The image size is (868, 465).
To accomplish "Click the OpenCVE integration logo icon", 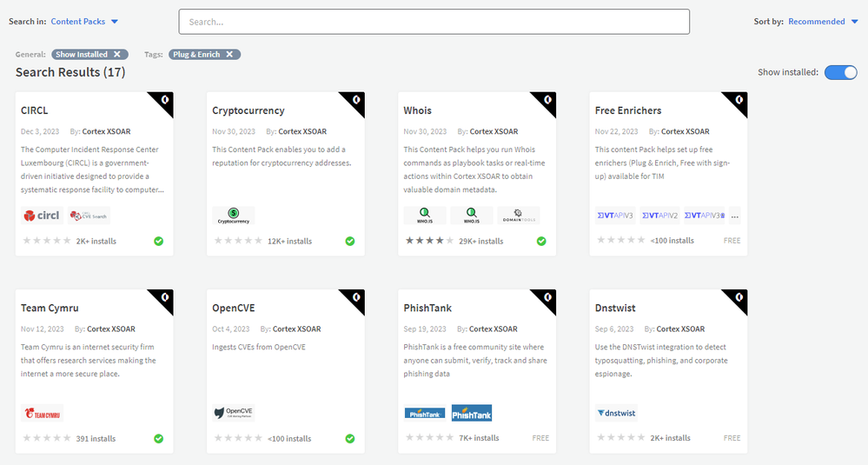I will coord(234,413).
